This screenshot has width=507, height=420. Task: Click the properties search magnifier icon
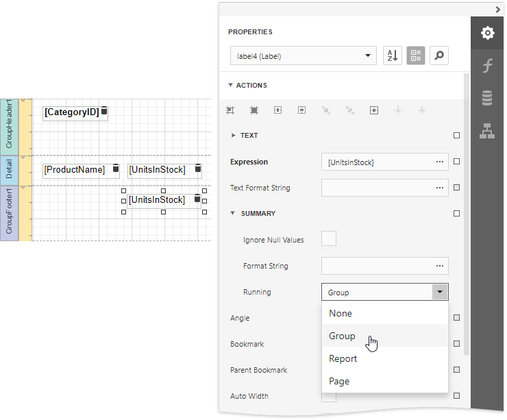pyautogui.click(x=439, y=56)
